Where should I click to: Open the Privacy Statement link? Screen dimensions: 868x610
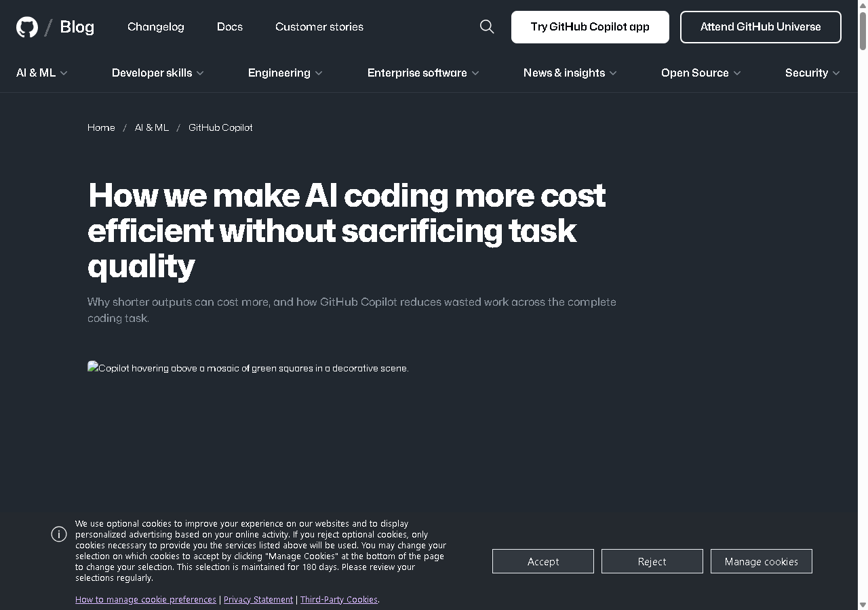[x=258, y=600]
